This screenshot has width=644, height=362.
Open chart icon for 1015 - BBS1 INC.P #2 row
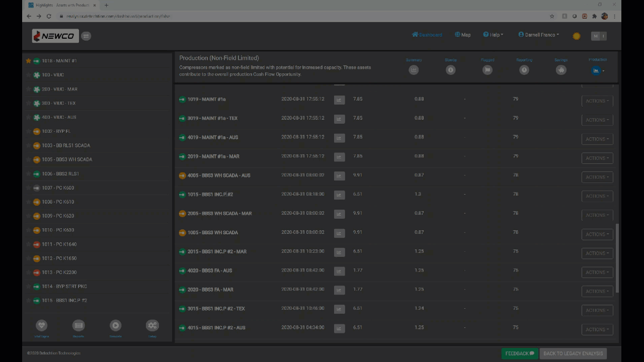click(x=340, y=195)
